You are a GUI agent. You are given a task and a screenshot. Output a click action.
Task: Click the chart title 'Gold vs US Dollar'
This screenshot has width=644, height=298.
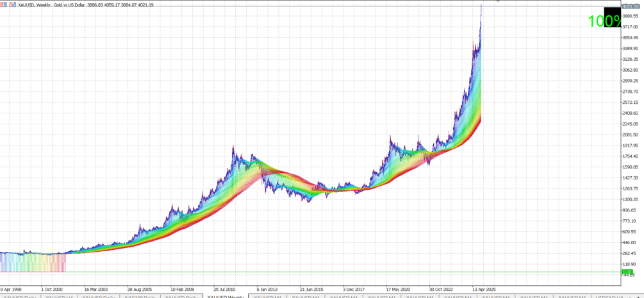(69, 4)
